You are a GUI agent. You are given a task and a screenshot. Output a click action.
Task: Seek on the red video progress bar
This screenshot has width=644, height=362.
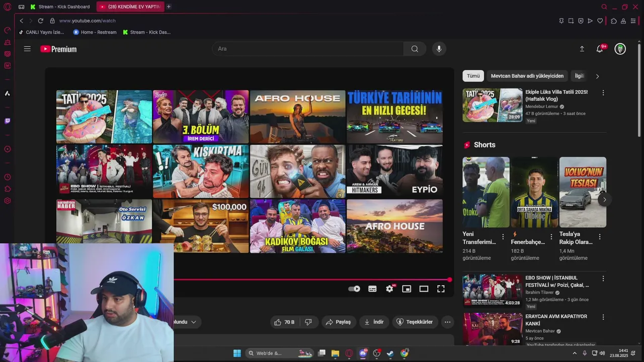coord(312,280)
